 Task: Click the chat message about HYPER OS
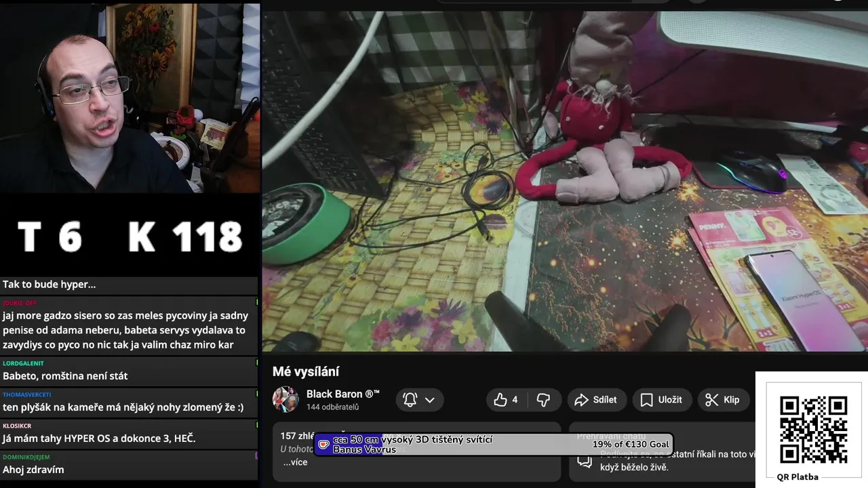[99, 438]
